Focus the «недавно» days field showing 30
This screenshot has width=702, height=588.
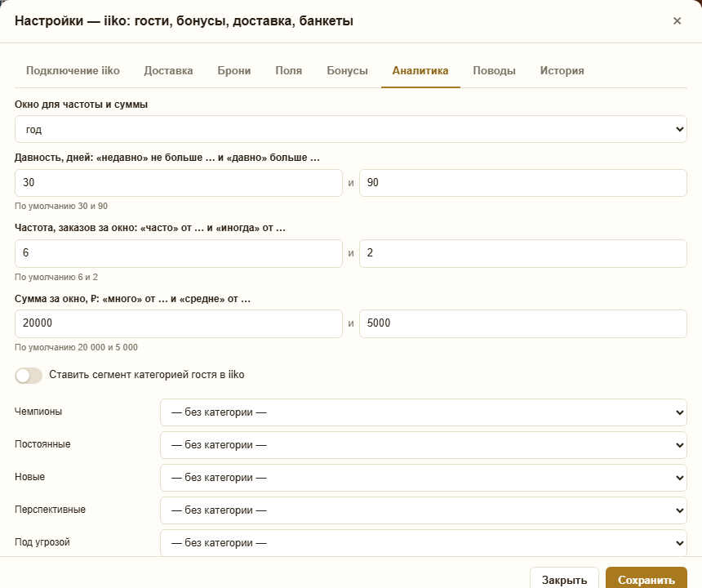coord(179,183)
